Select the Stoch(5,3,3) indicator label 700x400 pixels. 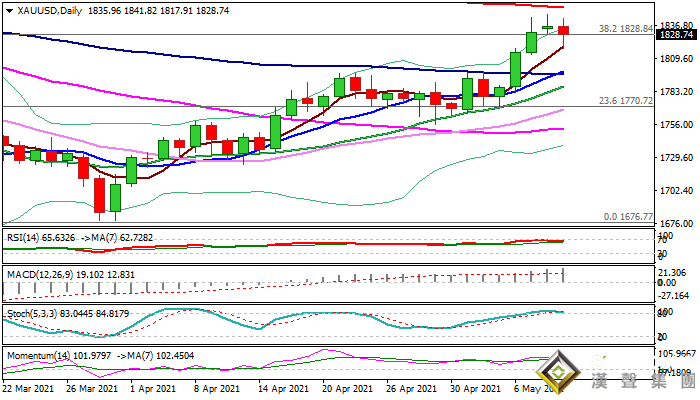[30, 313]
